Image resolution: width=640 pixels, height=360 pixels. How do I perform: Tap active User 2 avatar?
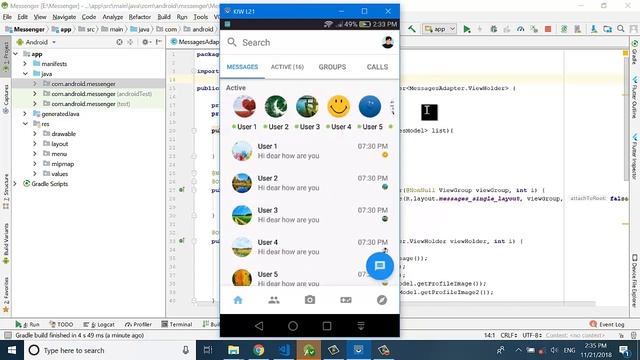(x=276, y=106)
